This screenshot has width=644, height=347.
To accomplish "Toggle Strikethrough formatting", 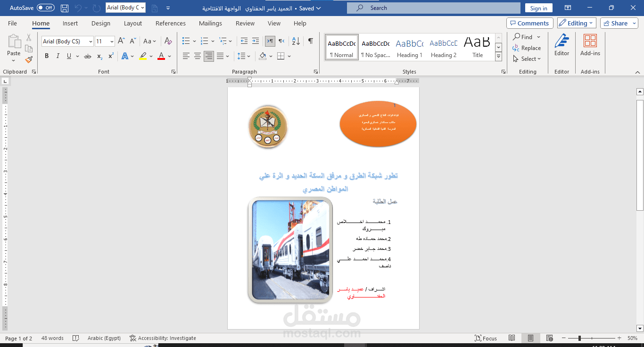I will 87,56.
